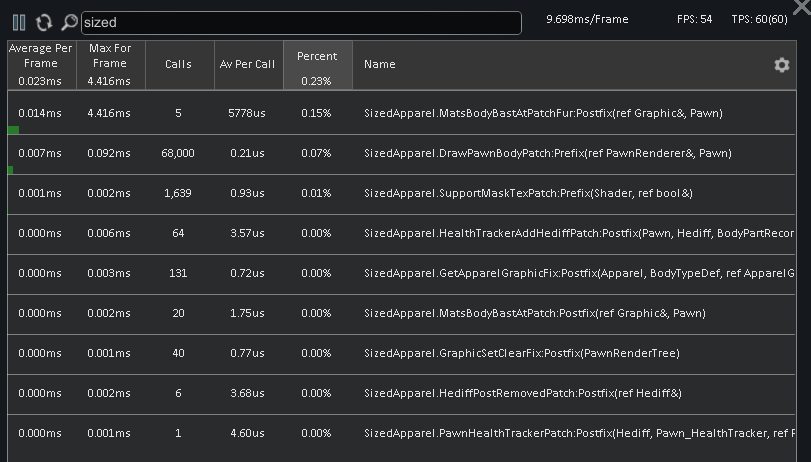Sort by Calls column header
The image size is (811, 462).
click(178, 65)
